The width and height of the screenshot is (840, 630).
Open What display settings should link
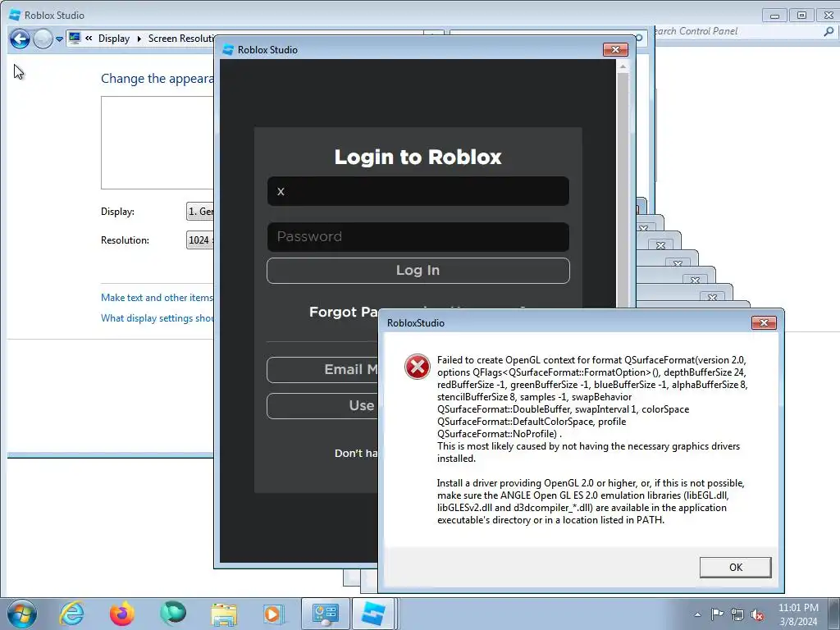coord(157,318)
